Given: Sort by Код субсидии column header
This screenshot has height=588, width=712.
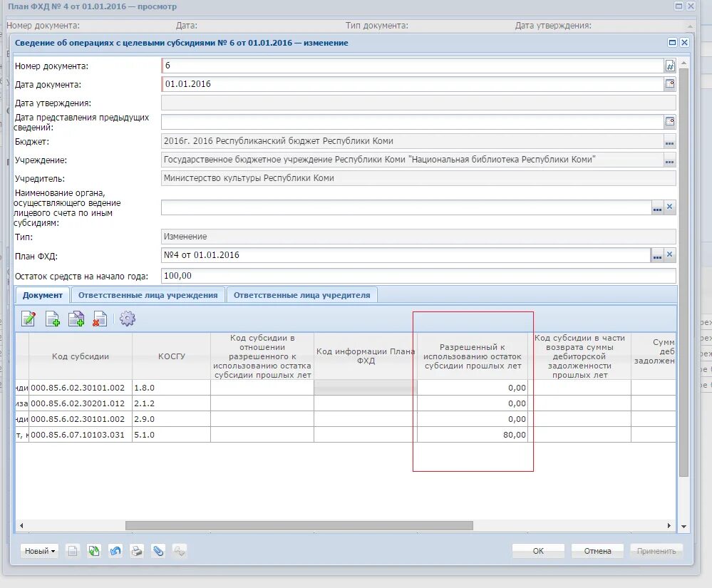Looking at the screenshot, I should tap(81, 356).
